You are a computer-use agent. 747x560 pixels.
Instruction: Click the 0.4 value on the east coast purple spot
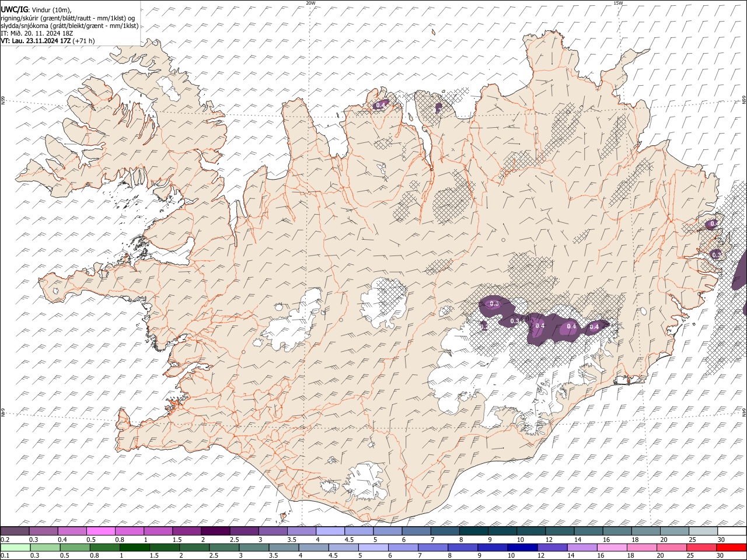tap(714, 224)
